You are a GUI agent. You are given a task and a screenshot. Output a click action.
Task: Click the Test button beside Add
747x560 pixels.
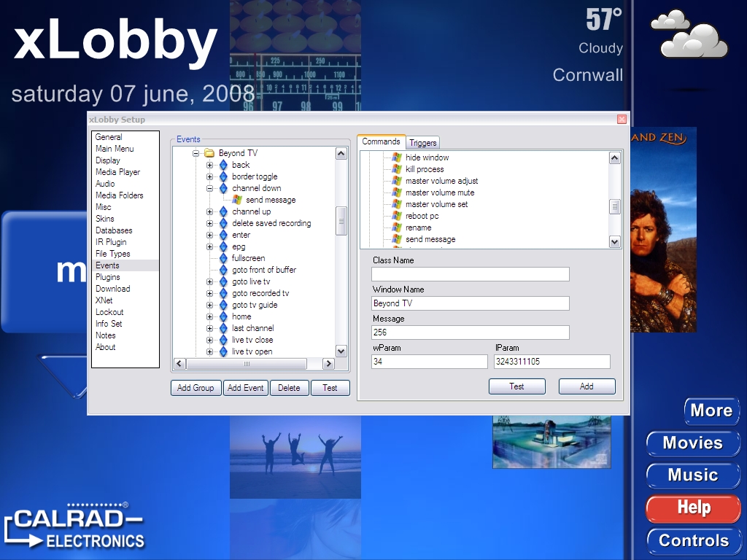[x=517, y=386]
